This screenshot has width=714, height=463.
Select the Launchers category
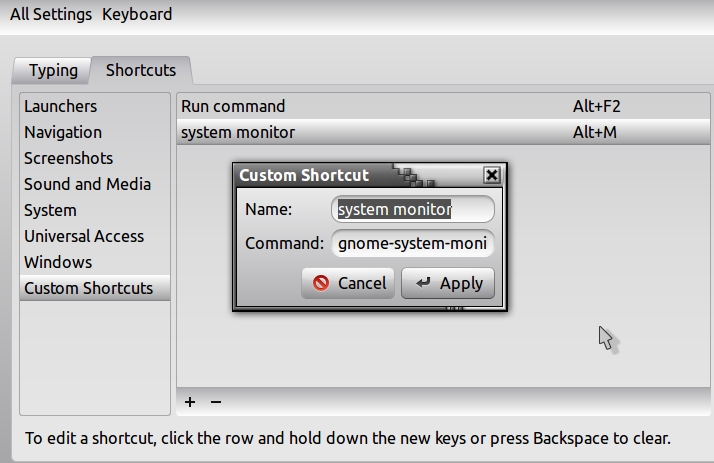pos(61,106)
